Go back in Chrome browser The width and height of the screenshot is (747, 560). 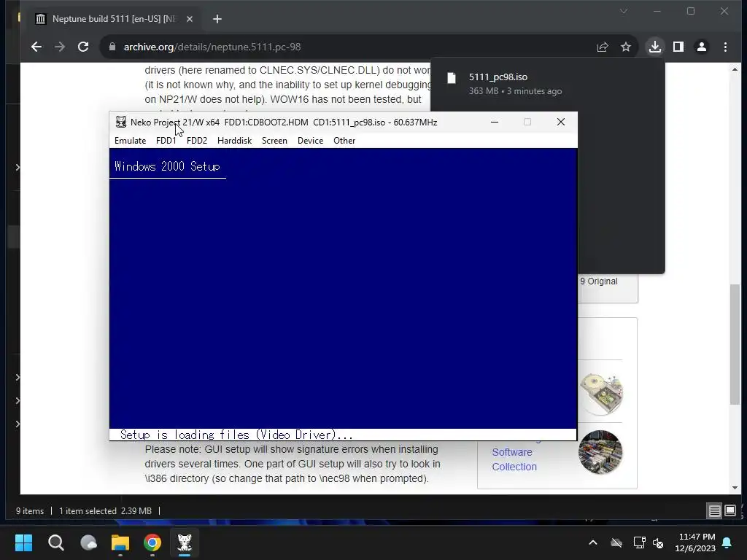pyautogui.click(x=36, y=47)
